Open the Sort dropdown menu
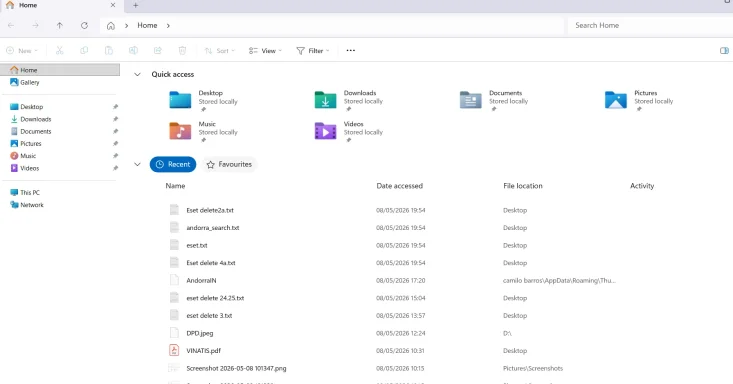This screenshot has height=384, width=733. click(220, 51)
